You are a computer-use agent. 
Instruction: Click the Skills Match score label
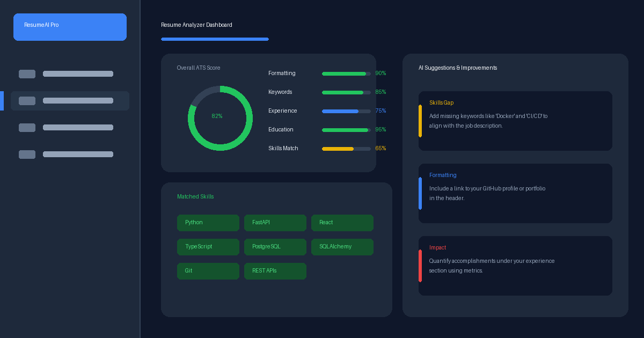coord(283,149)
